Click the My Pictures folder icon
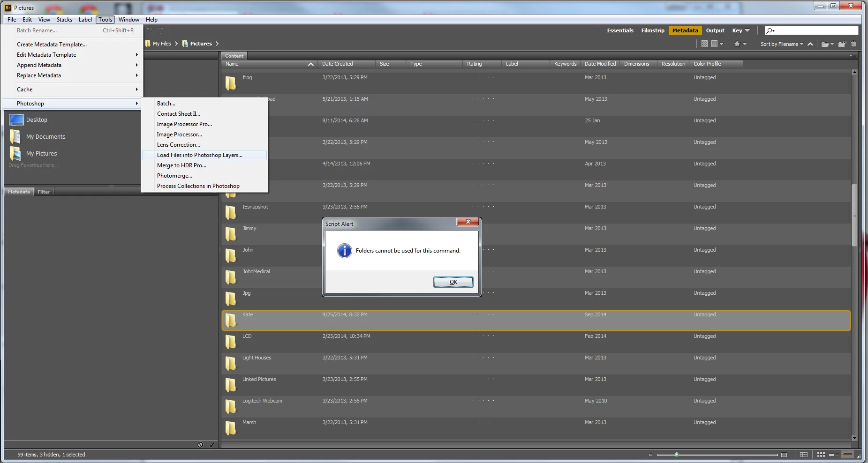868x463 pixels. tap(15, 153)
